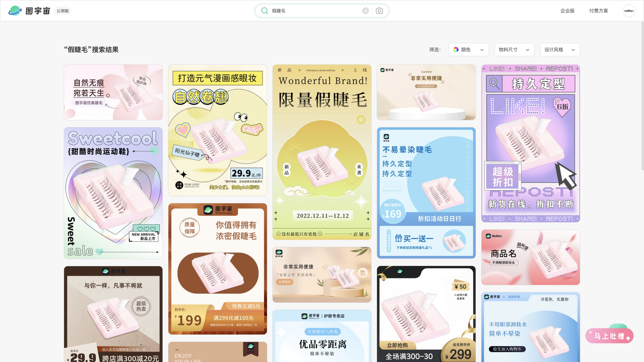
Task: Open the beige 非常实用便捷 立即购买 template
Action: (322, 275)
